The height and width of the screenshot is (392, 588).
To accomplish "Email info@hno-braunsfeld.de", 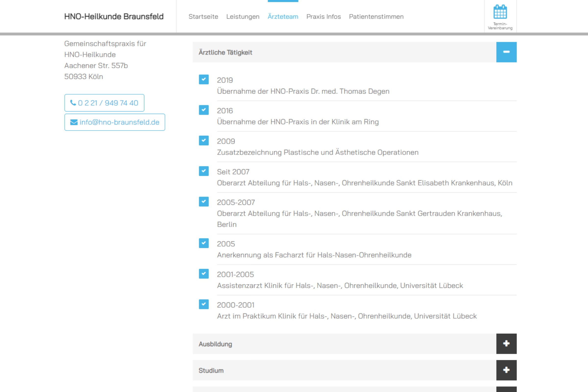I will (x=119, y=122).
